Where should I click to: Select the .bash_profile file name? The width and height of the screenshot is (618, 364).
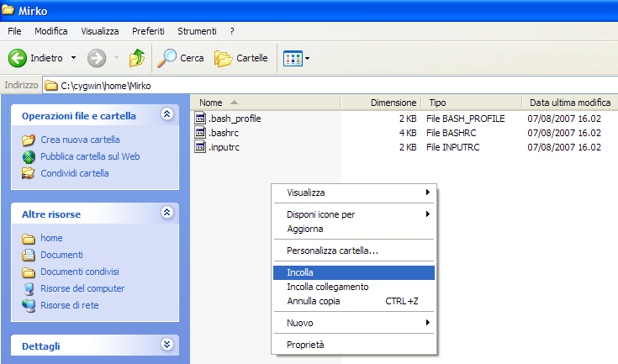tap(235, 119)
